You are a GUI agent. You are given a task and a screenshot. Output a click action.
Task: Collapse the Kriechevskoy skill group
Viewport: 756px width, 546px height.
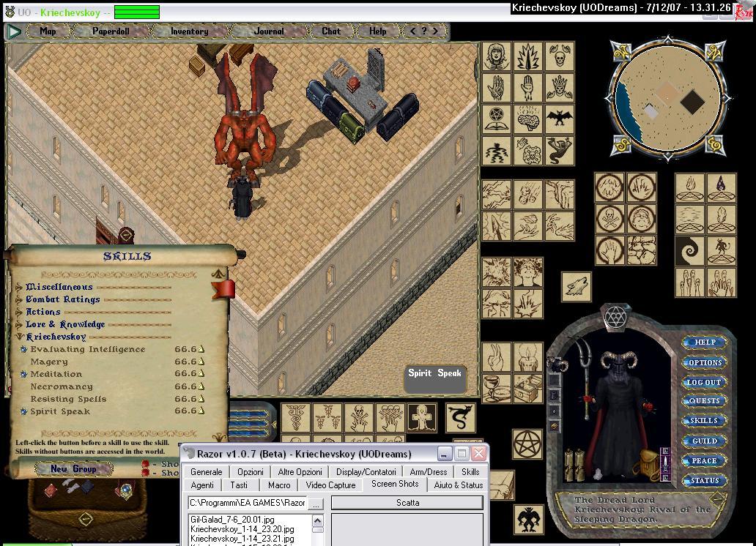[19, 337]
